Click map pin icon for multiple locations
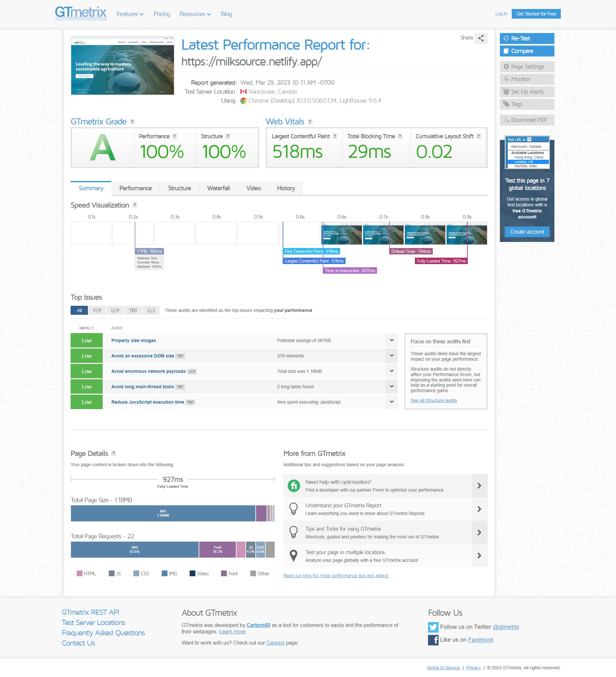The image size is (616, 677). click(294, 555)
